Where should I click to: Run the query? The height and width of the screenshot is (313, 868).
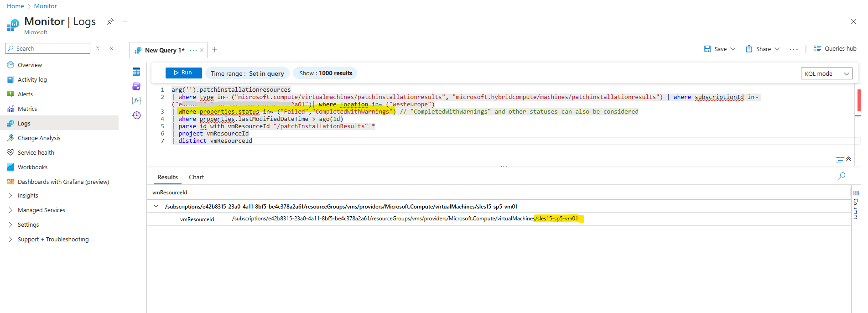[x=183, y=73]
